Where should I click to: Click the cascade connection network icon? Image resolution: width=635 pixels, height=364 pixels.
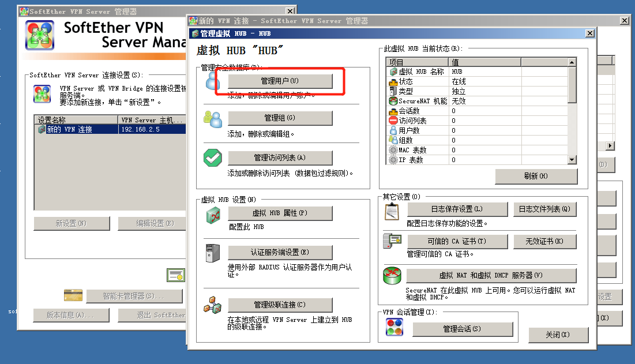[212, 305]
